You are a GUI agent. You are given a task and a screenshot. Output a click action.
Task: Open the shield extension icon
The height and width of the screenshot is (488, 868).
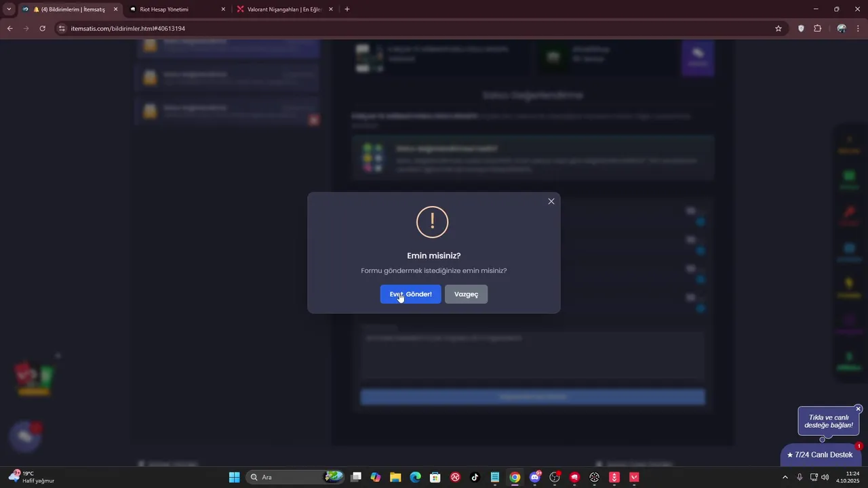pos(801,28)
